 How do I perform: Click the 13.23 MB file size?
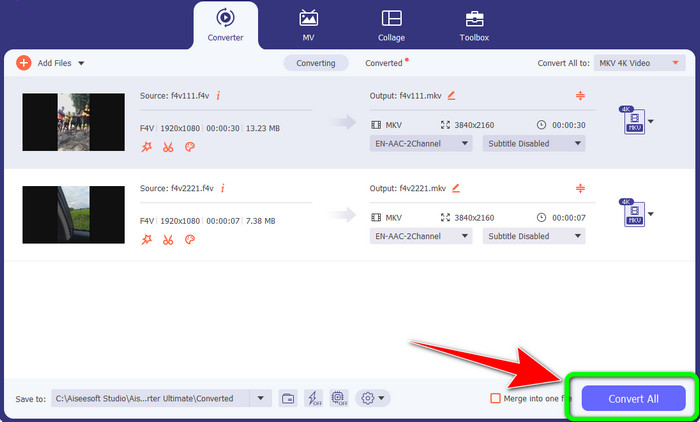pyautogui.click(x=262, y=128)
